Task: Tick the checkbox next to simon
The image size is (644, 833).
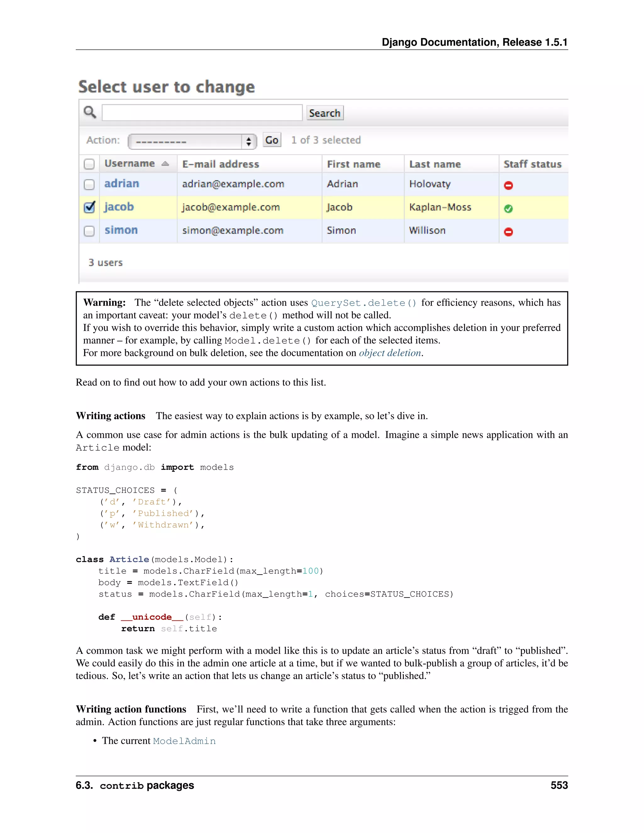Action: (89, 231)
